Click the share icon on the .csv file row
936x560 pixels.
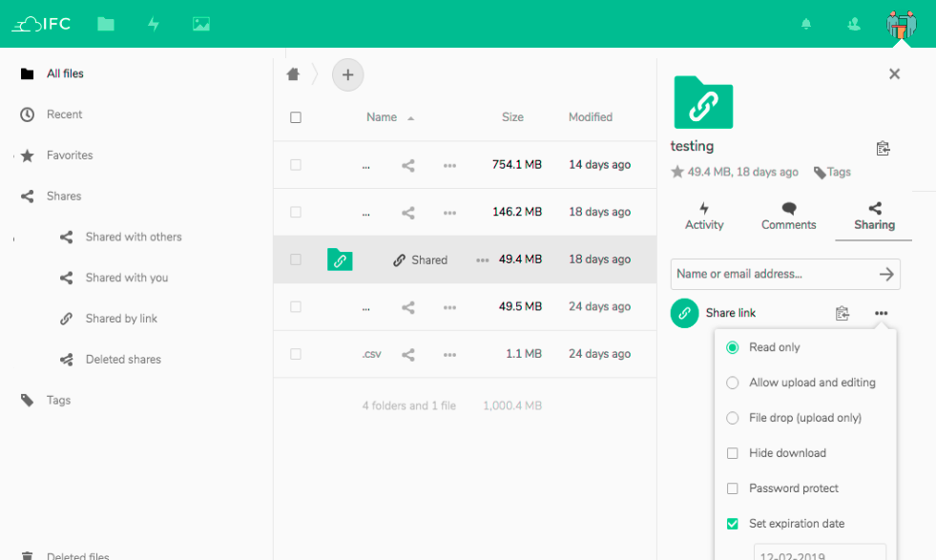coord(408,354)
